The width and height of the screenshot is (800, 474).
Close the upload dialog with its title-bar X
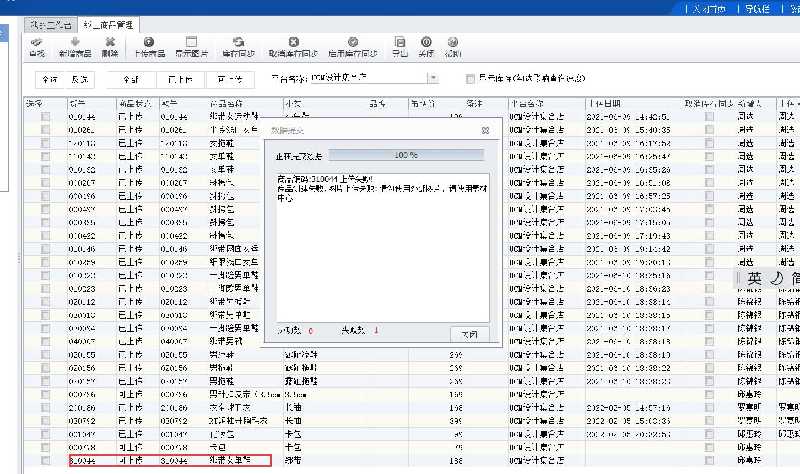[x=484, y=130]
